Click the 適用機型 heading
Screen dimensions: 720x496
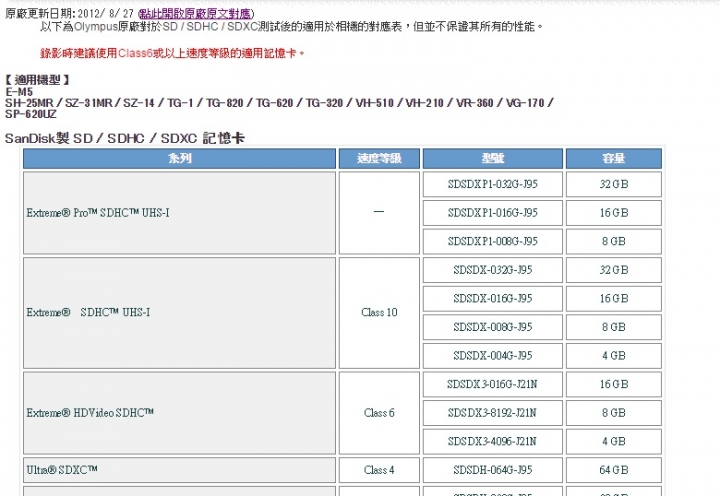38,80
